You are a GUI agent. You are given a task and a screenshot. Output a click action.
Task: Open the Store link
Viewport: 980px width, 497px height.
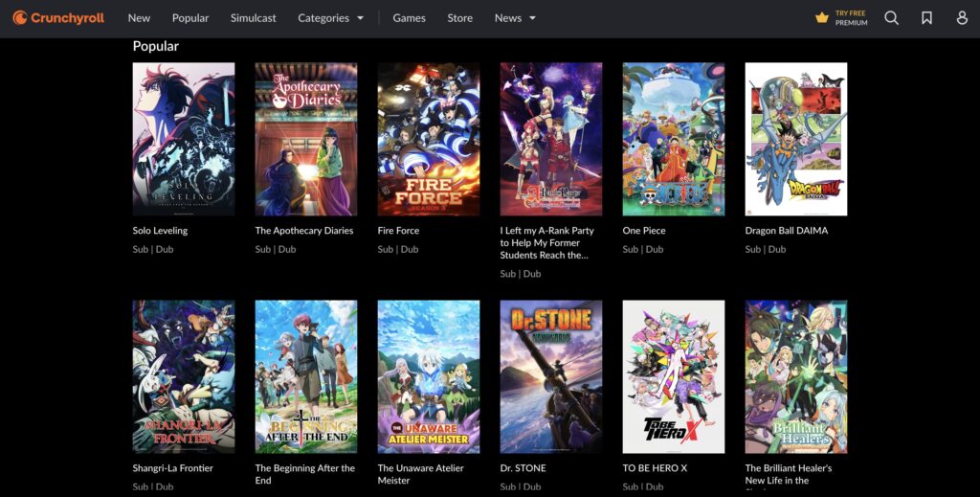pos(460,18)
